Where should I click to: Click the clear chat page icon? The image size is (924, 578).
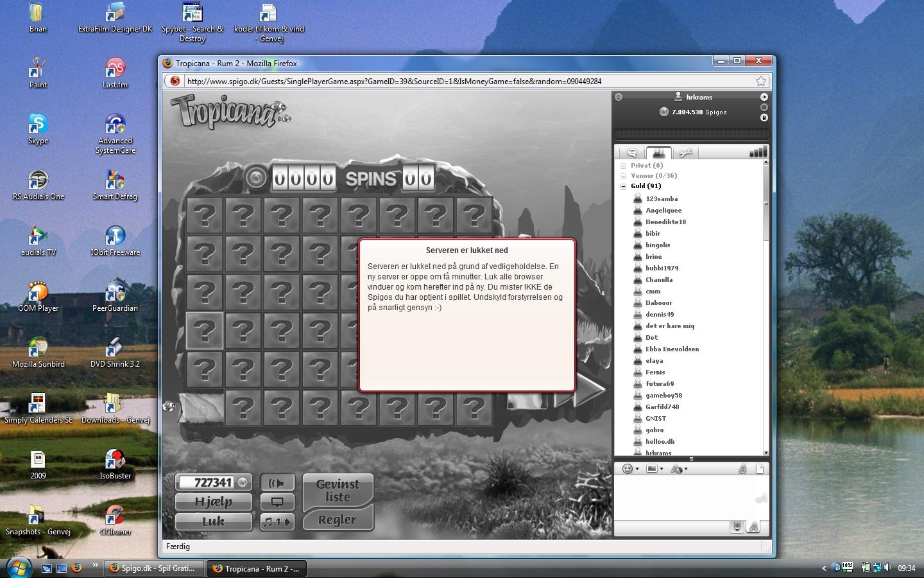pos(760,469)
